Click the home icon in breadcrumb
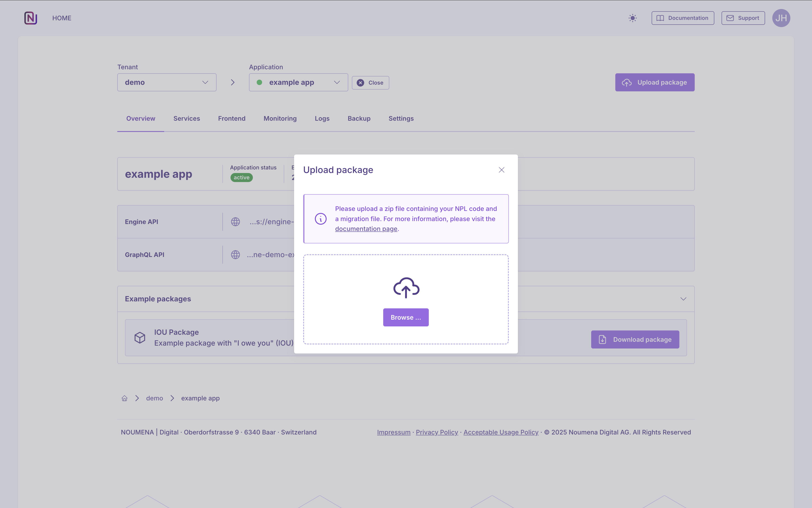The image size is (812, 508). 124,398
